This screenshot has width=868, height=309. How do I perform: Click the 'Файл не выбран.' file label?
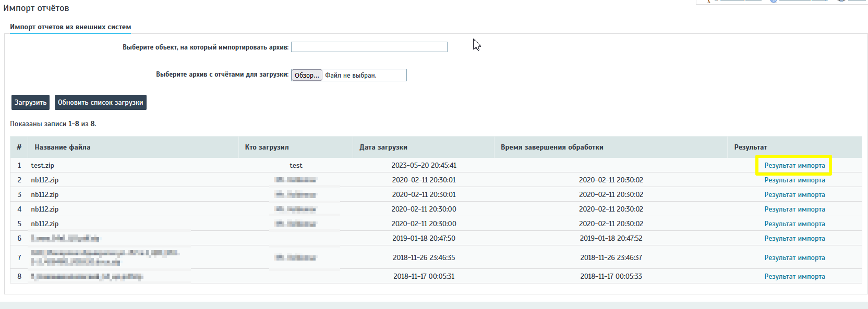pyautogui.click(x=351, y=76)
